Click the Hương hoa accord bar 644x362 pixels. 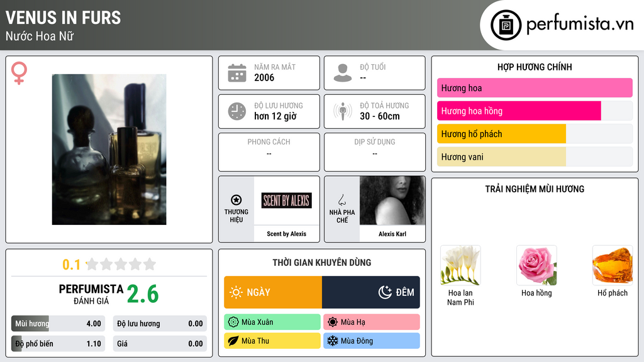[535, 88]
